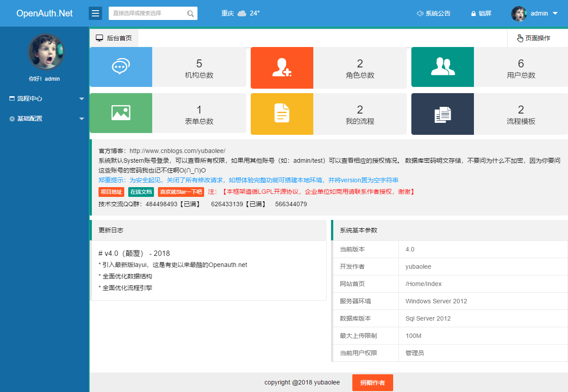
Task: Expand the 基础配置 menu arrow
Action: click(x=82, y=119)
